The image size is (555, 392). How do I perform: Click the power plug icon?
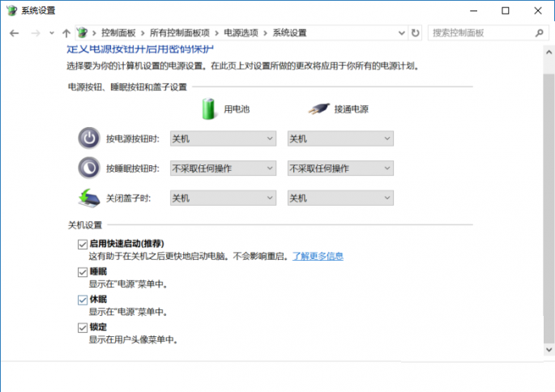(x=318, y=109)
